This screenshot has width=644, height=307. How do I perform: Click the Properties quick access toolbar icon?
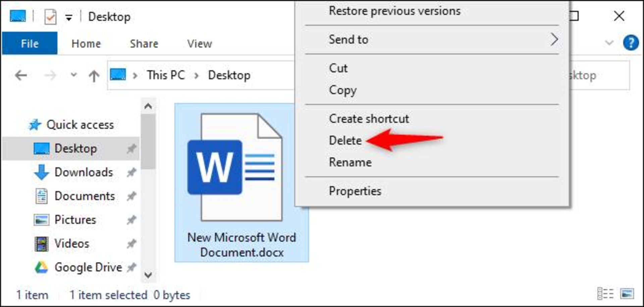[50, 17]
